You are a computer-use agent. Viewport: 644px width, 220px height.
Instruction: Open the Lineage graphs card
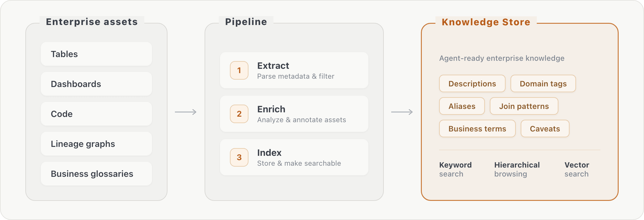pos(96,144)
